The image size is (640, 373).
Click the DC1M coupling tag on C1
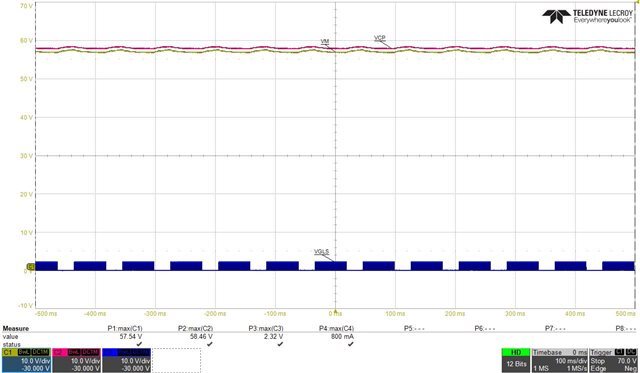coord(41,352)
